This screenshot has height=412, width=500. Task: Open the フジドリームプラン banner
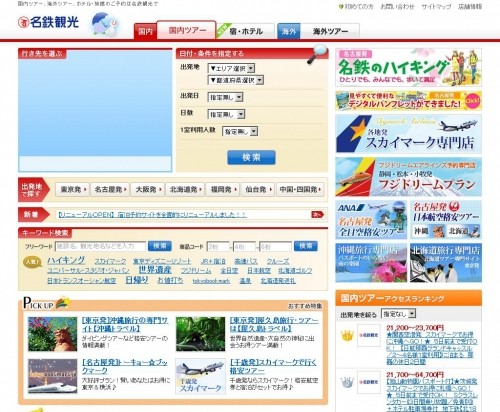coord(408,177)
